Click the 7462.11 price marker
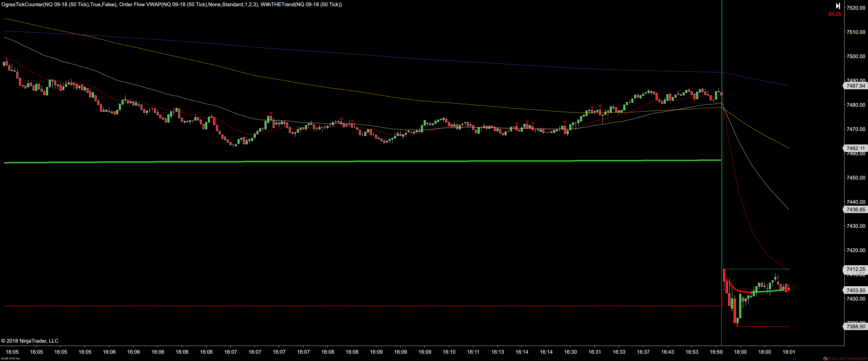This screenshot has height=361, width=868. (x=855, y=148)
